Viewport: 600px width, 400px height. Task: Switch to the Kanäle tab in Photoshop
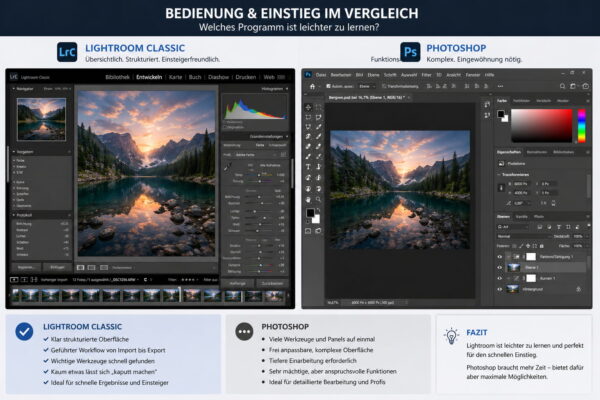522,217
